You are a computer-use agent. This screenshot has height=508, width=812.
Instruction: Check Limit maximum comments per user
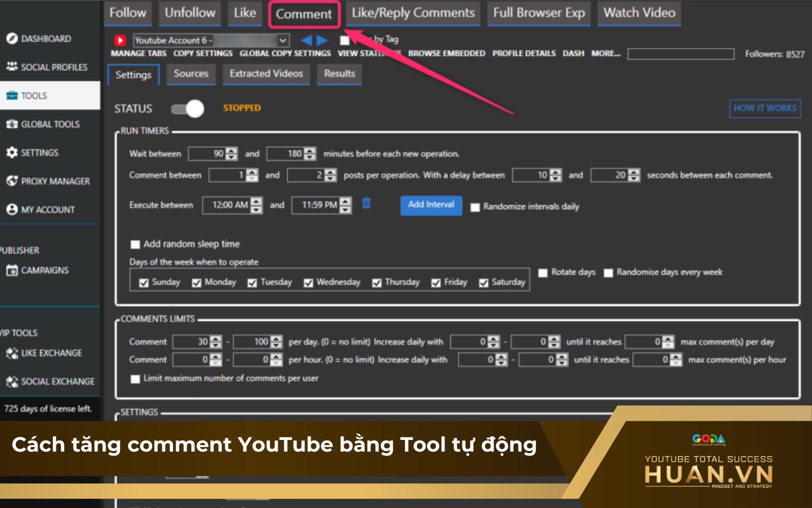tap(135, 379)
